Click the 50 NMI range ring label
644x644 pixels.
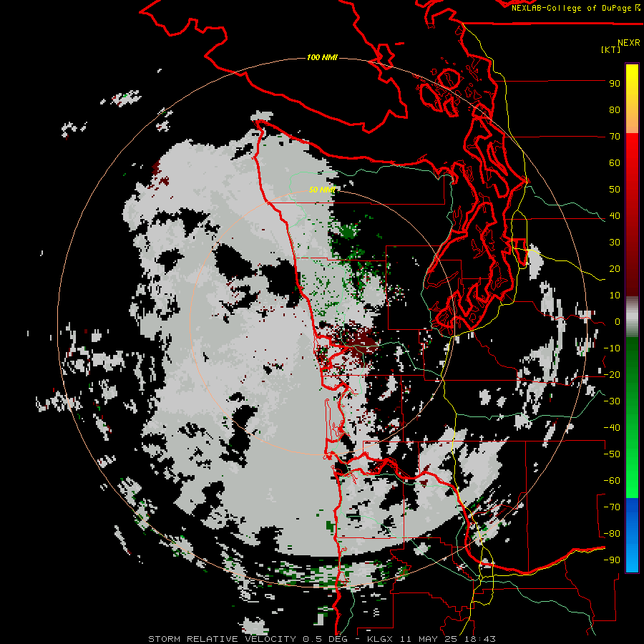tap(322, 190)
